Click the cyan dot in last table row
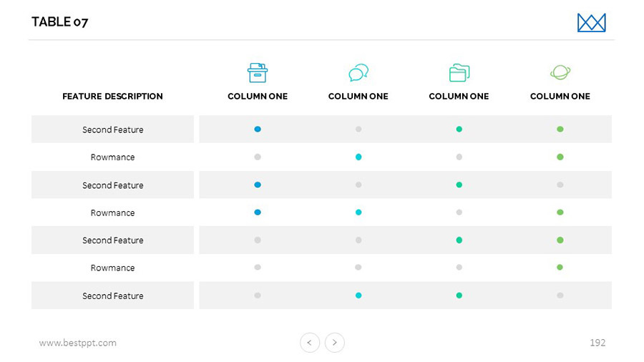This screenshot has height=362, width=644. (x=358, y=295)
